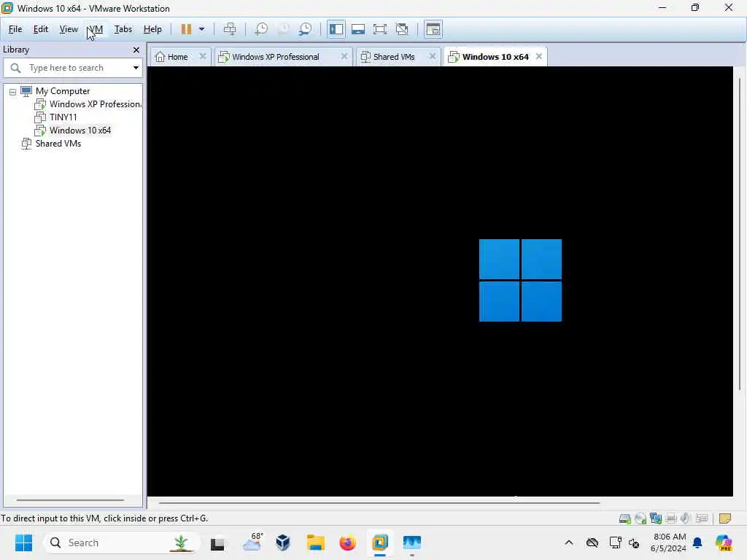
Task: Switch to Unity mode
Action: 402,29
